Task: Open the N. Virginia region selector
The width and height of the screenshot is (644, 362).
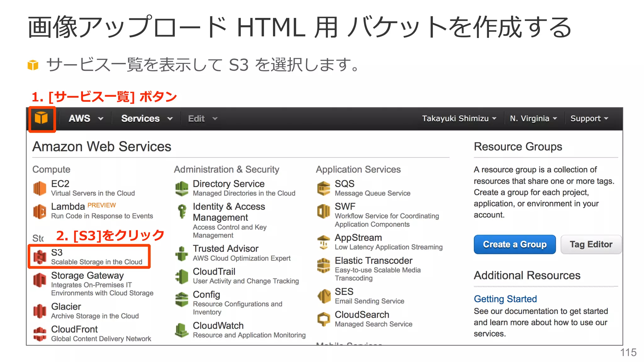Action: coord(533,118)
